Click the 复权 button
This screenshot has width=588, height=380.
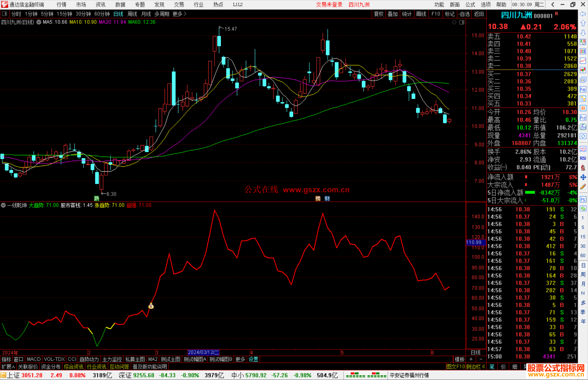click(x=378, y=14)
